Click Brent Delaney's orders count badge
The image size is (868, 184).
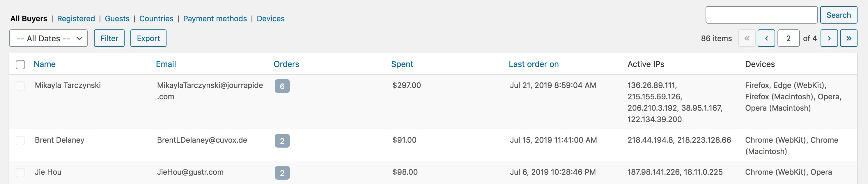click(282, 141)
